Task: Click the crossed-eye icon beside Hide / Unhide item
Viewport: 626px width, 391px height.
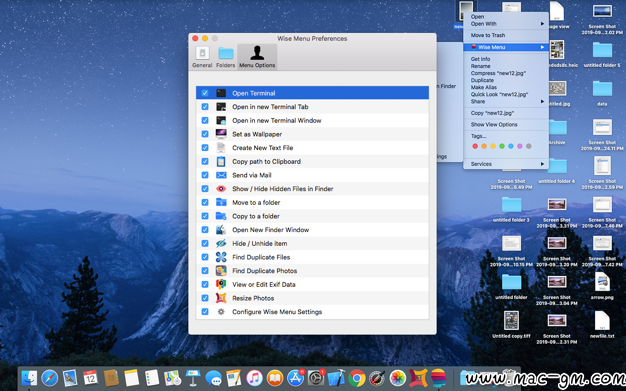Action: (221, 243)
